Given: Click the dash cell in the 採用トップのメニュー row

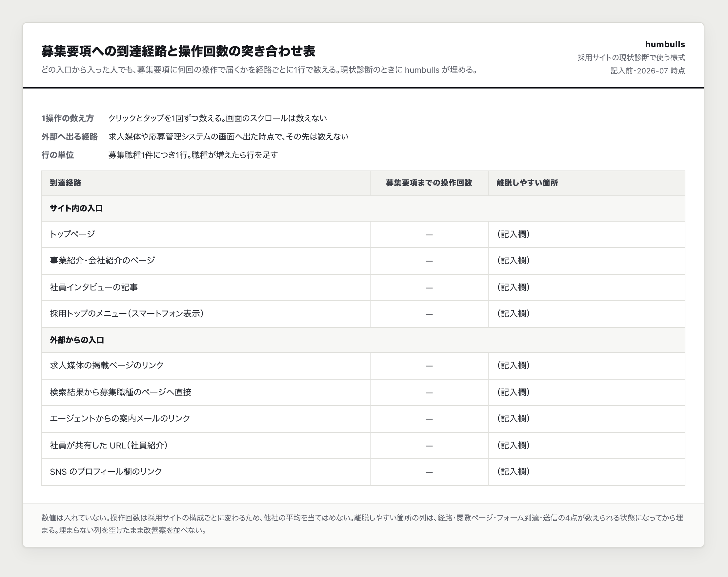Looking at the screenshot, I should [x=429, y=314].
